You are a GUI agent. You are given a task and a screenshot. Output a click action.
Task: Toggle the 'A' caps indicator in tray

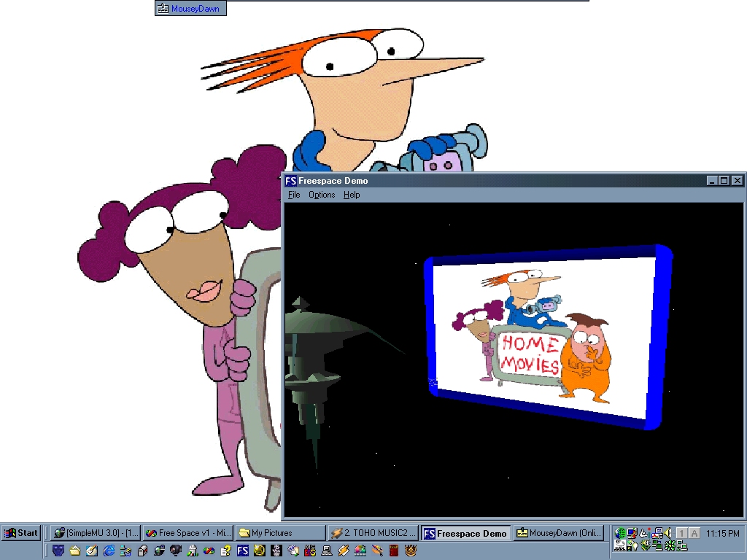[x=694, y=533]
